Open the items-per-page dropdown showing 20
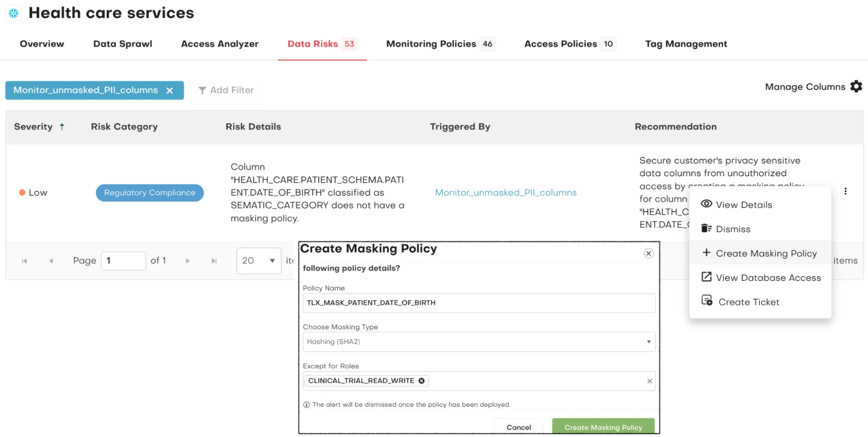Screen dimensions: 868x437 click(259, 261)
